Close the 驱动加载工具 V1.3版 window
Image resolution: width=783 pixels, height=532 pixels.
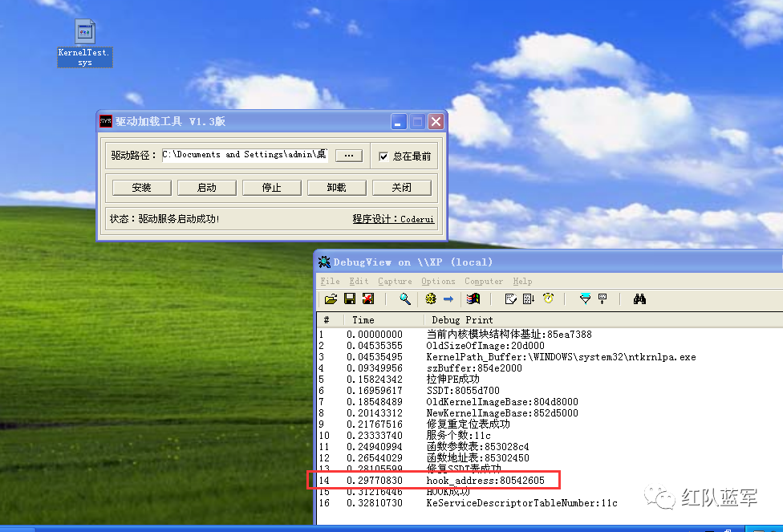click(x=436, y=121)
